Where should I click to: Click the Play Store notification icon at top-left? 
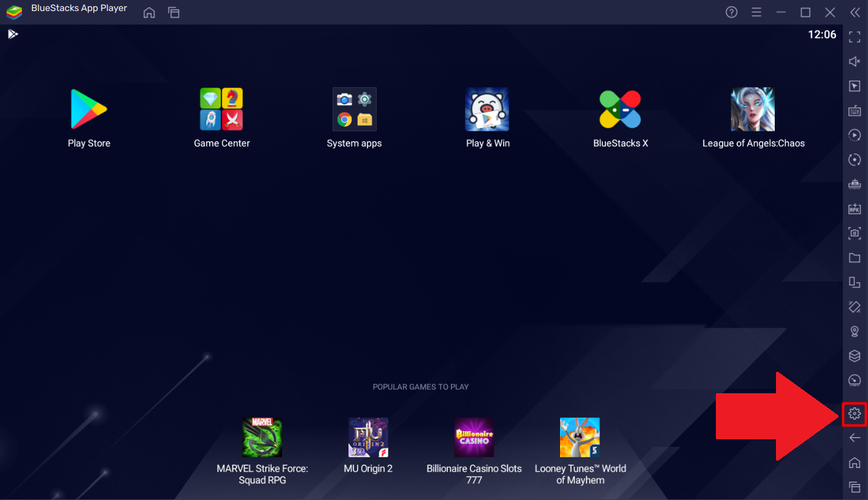13,34
